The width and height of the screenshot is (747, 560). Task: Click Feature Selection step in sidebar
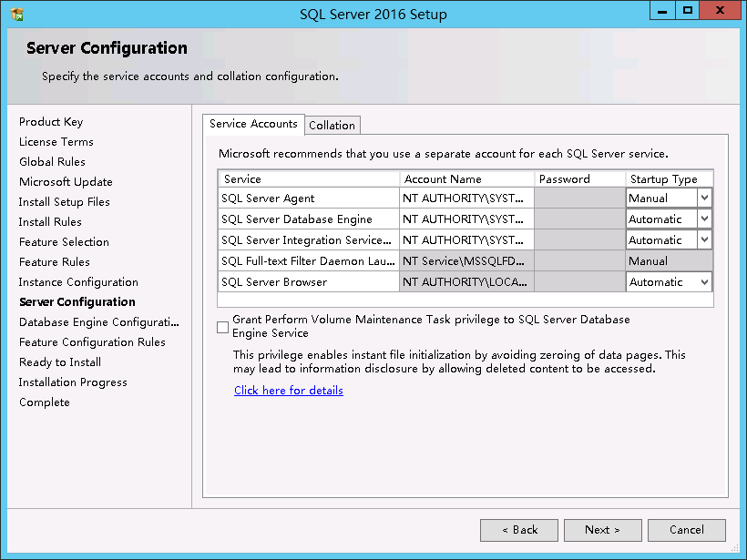65,242
